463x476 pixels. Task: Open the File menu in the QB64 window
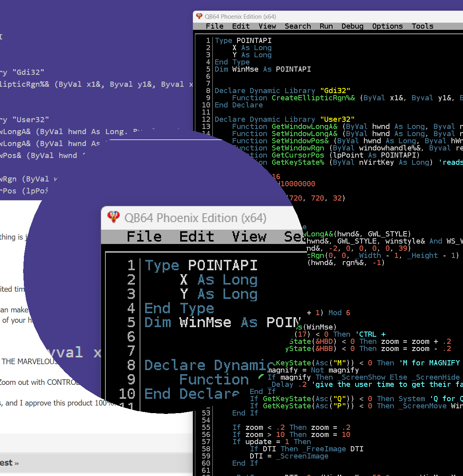pyautogui.click(x=214, y=26)
